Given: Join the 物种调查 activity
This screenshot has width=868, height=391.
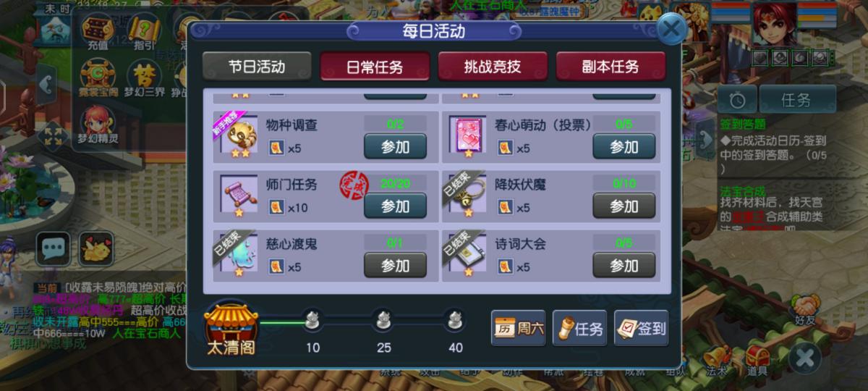Looking at the screenshot, I should (395, 146).
